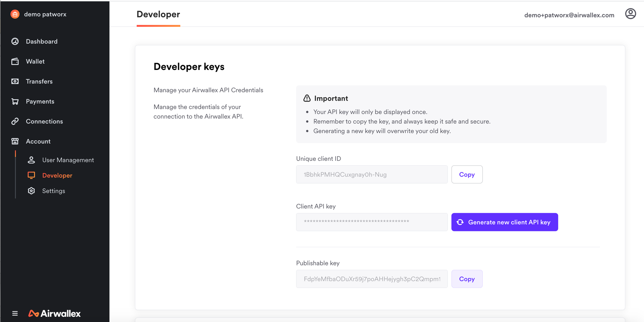The height and width of the screenshot is (322, 644).
Task: Open the Payments section
Action: click(40, 101)
